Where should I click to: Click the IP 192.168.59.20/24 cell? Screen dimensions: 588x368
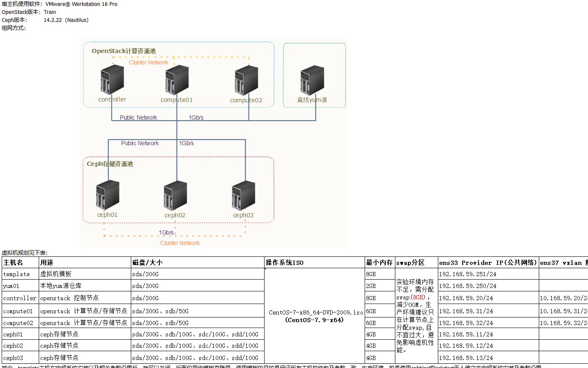[488, 298]
